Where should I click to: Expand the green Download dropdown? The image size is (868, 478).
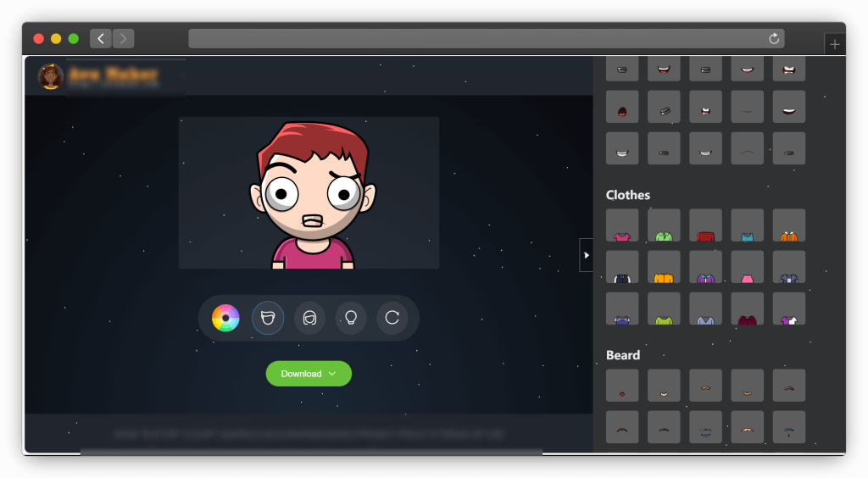pyautogui.click(x=309, y=374)
